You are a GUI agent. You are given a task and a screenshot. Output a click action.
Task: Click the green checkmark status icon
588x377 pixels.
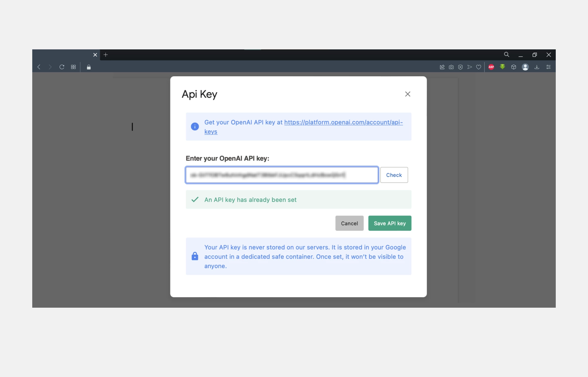tap(195, 199)
